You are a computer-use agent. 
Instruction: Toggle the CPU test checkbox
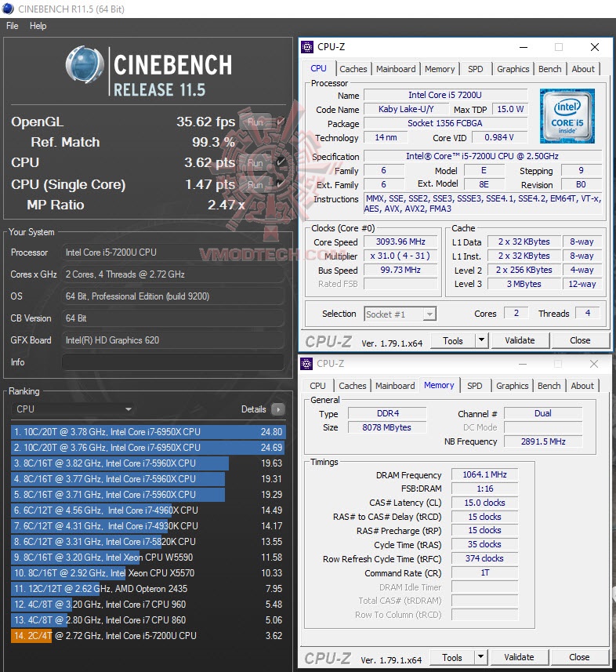(x=280, y=162)
